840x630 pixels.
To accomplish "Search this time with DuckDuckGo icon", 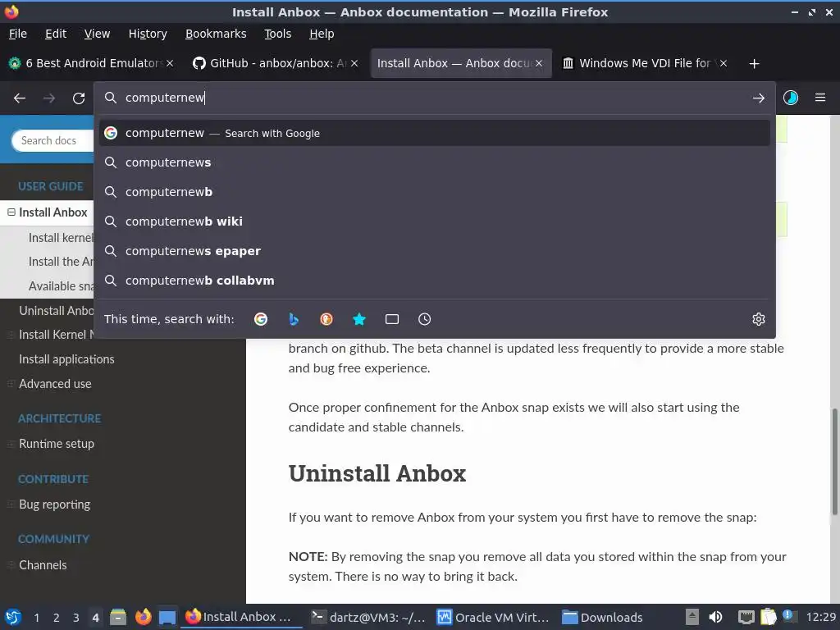I will click(326, 319).
